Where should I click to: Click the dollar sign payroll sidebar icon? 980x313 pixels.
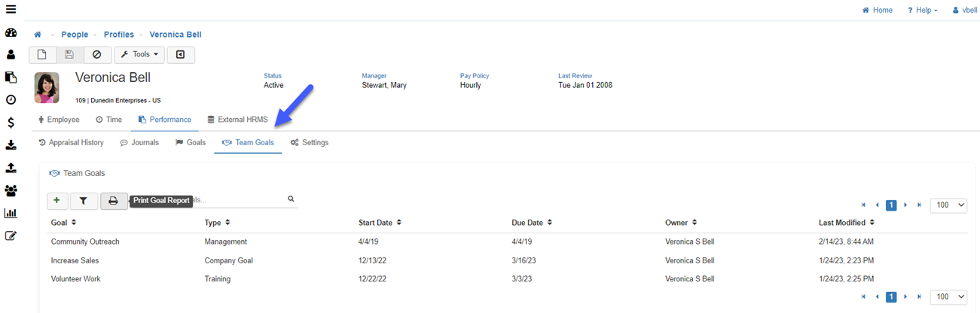[11, 122]
